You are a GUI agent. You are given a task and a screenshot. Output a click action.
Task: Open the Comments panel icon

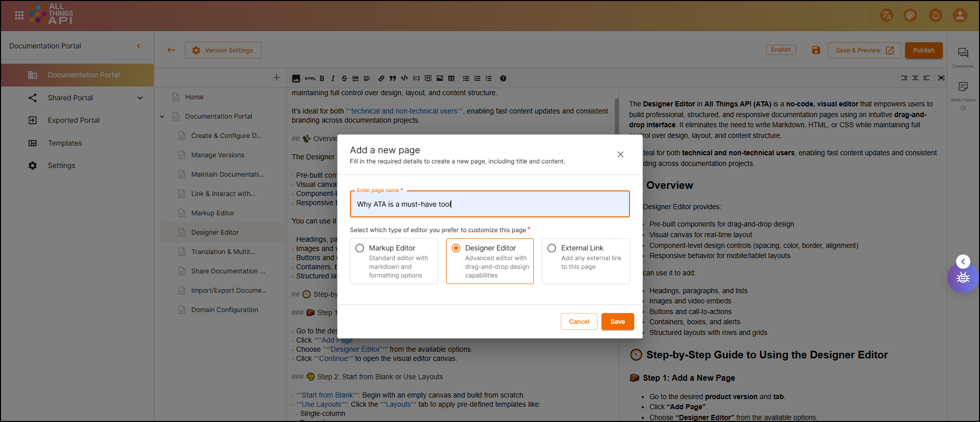pos(963,53)
